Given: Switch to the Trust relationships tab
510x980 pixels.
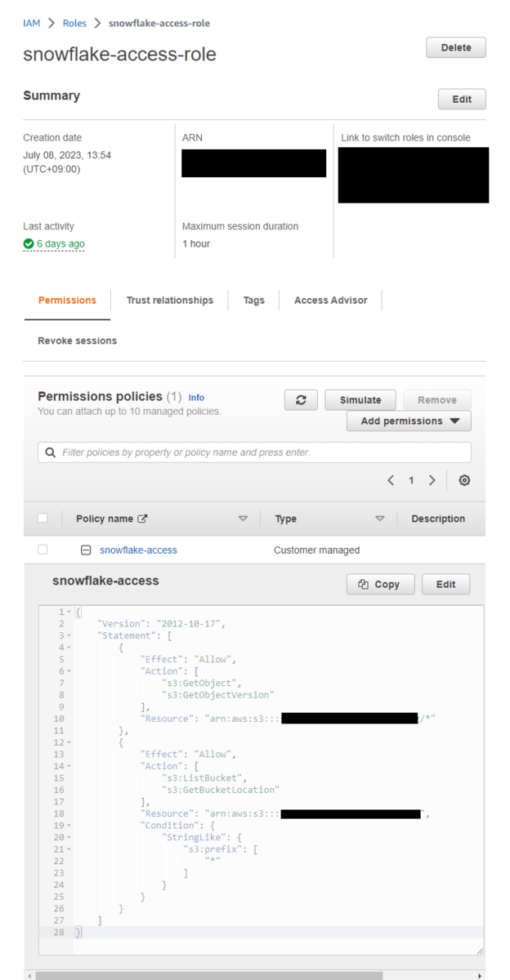Looking at the screenshot, I should (169, 301).
